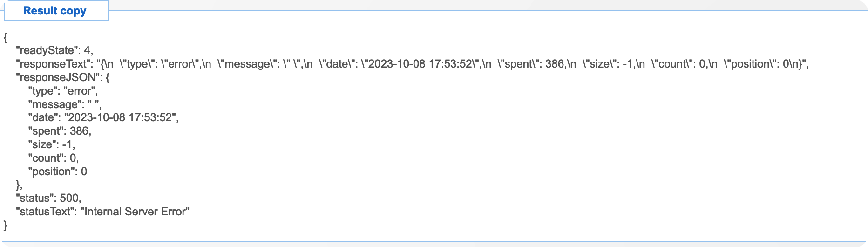Click the final closing curly brace
Viewport: 868px width, 247px height.
click(6, 226)
